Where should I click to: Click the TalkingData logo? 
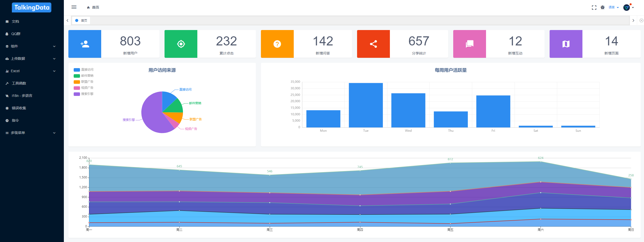32,7
